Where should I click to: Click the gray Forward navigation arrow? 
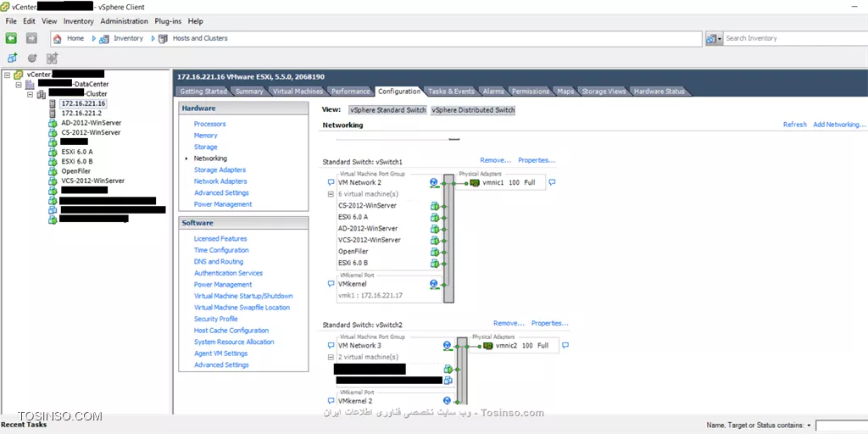(x=31, y=38)
